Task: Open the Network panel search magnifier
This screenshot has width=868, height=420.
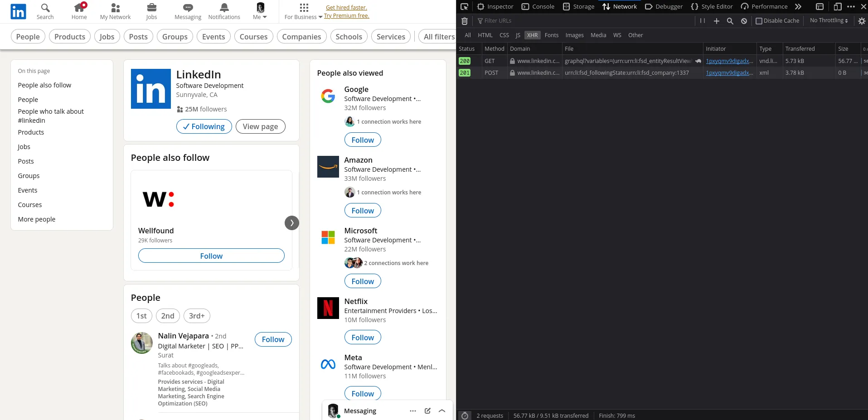Action: (x=730, y=21)
